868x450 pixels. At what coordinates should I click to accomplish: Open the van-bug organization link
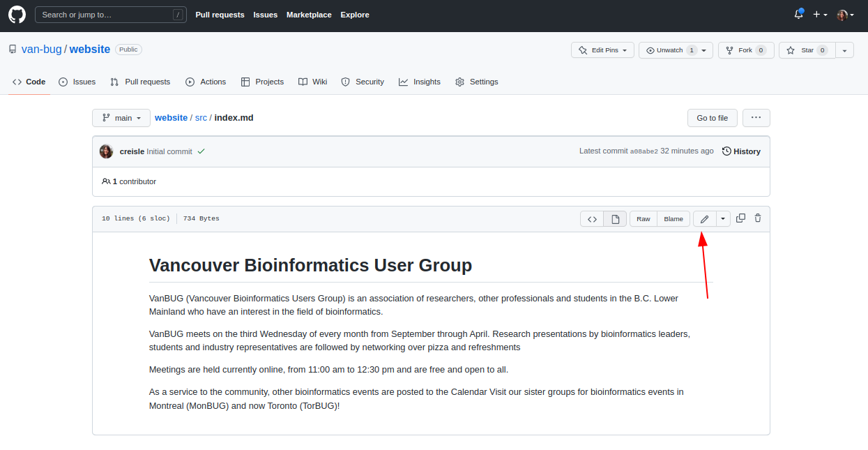point(42,50)
